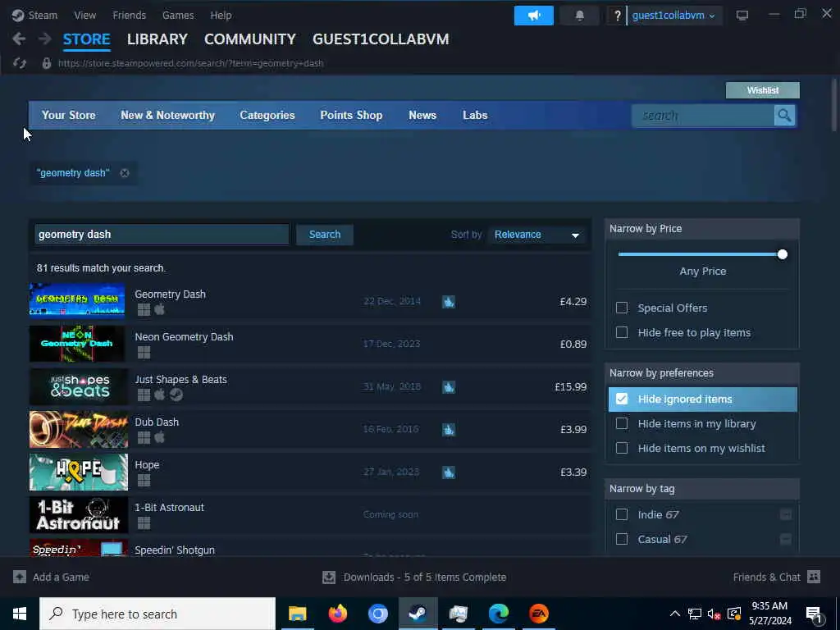Screen dimensions: 840x630
Task: Open the EA app from the taskbar
Action: click(538, 614)
